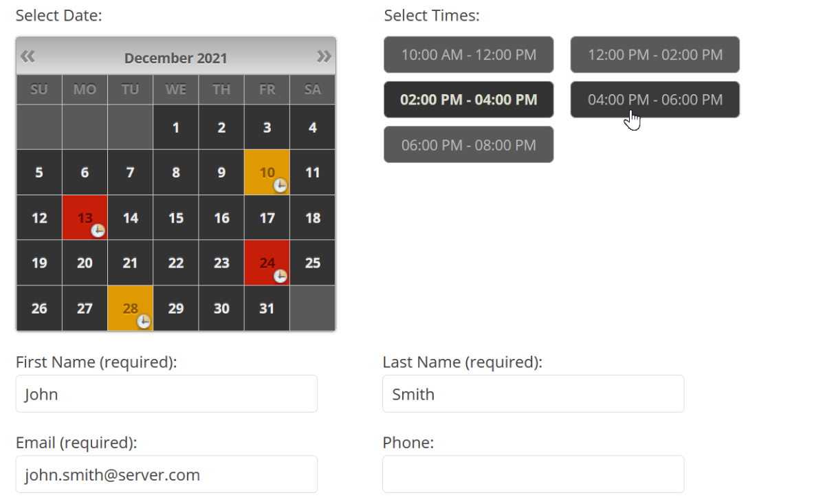Go to next month using right double-chevron
Viewport: 825px width, 504px height.
pos(324,56)
